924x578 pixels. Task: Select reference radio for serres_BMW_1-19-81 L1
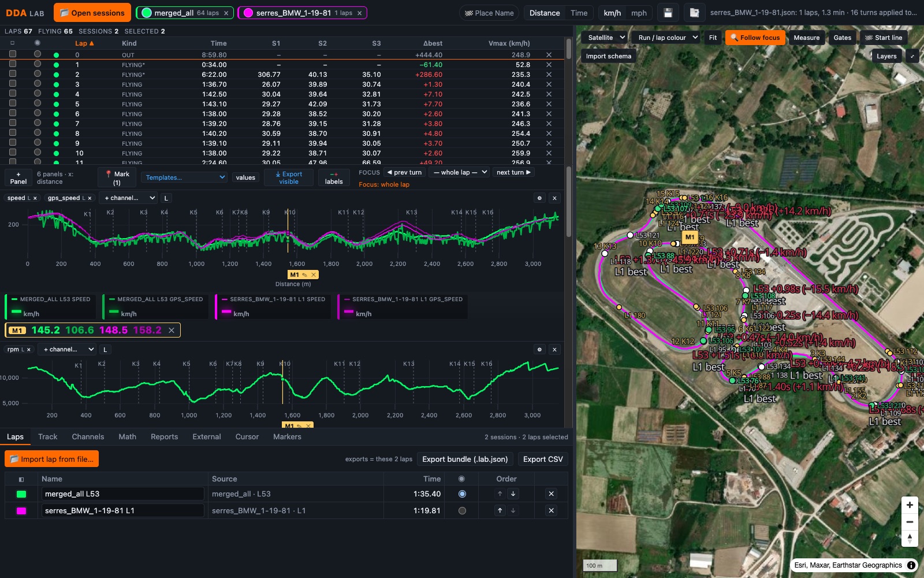coord(462,510)
